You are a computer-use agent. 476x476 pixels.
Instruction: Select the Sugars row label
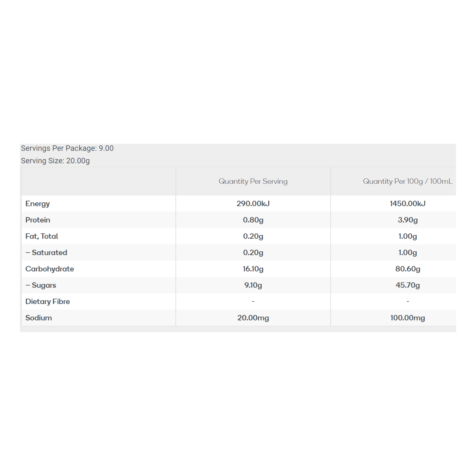point(44,285)
